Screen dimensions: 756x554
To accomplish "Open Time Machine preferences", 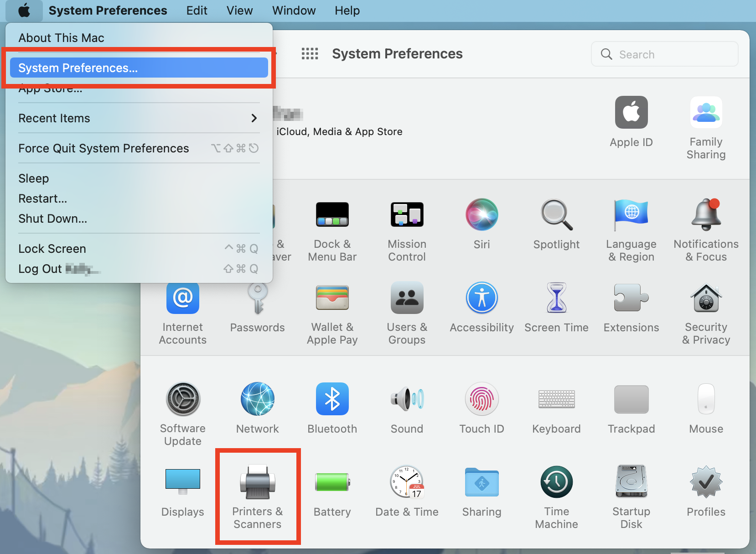I will [556, 498].
